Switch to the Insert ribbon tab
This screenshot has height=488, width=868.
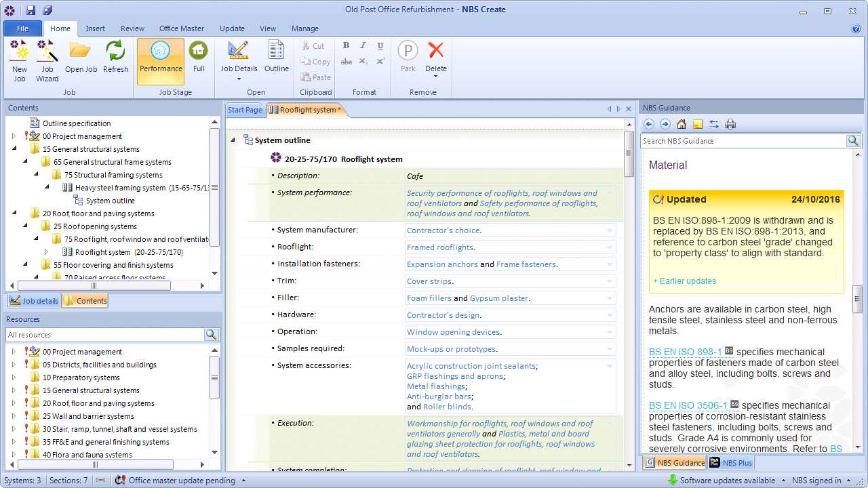point(95,28)
